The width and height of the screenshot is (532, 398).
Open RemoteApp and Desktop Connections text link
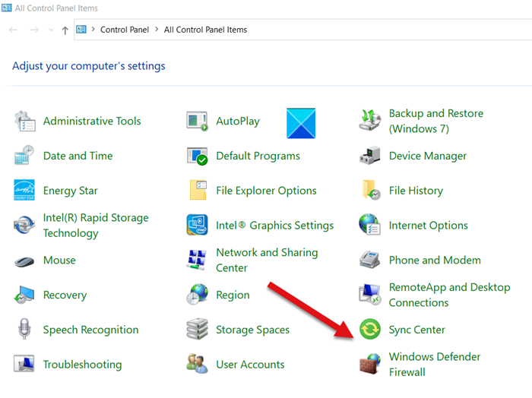pos(450,295)
